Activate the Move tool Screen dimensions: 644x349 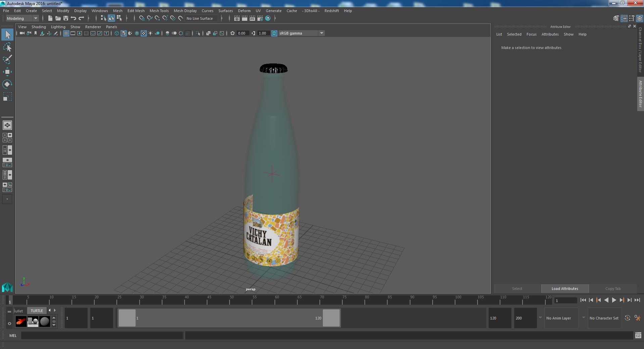[7, 72]
